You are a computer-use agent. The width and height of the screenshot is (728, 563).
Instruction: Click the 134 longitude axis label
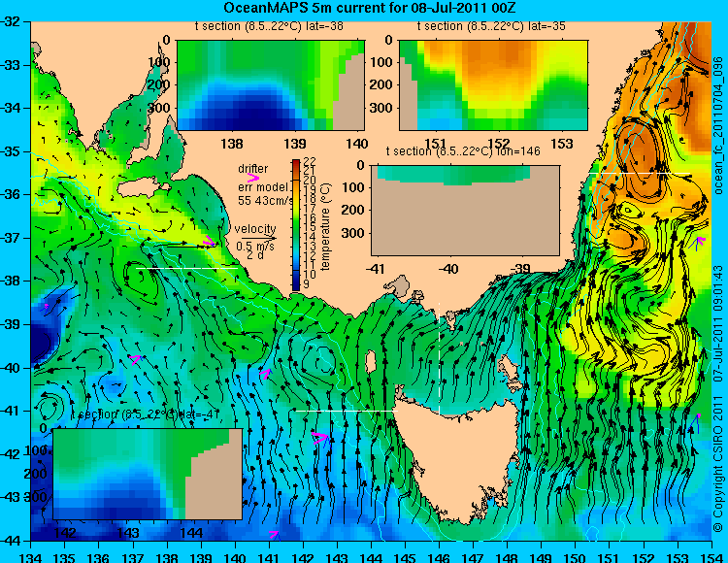point(31,557)
